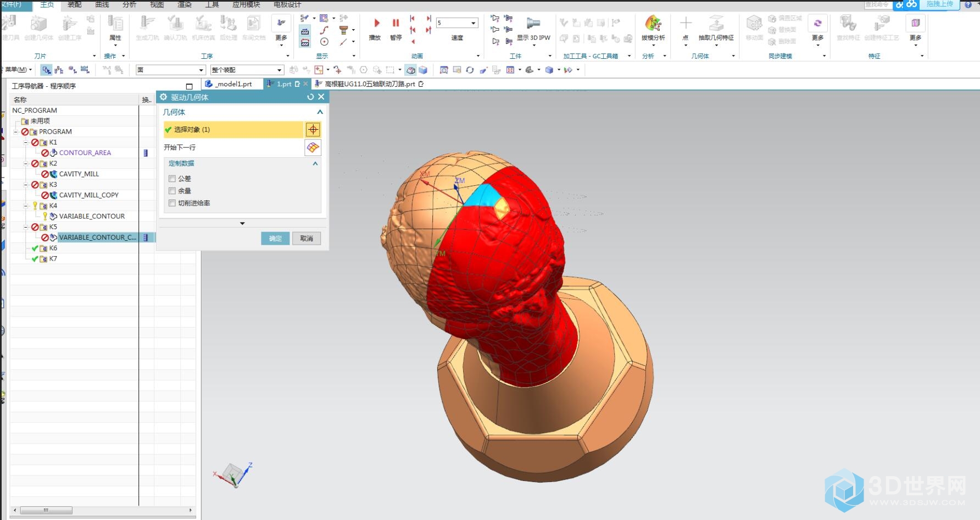Click the 拖拽上传 button
The height and width of the screenshot is (520, 980).
point(939,4)
